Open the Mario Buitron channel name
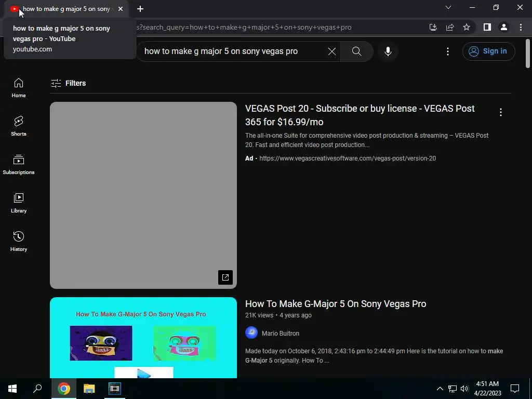Screen dimensions: 532x399 [281, 334]
